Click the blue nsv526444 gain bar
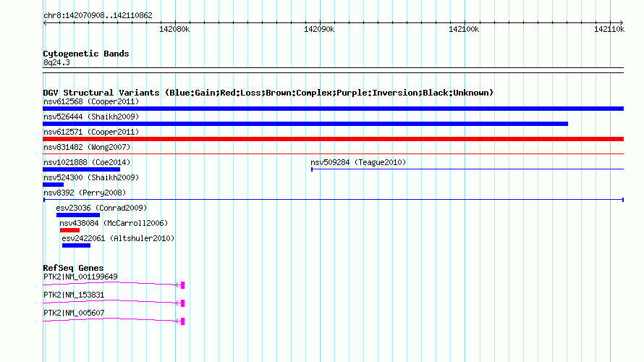Screen dimensions: 644x362 (x=305, y=124)
